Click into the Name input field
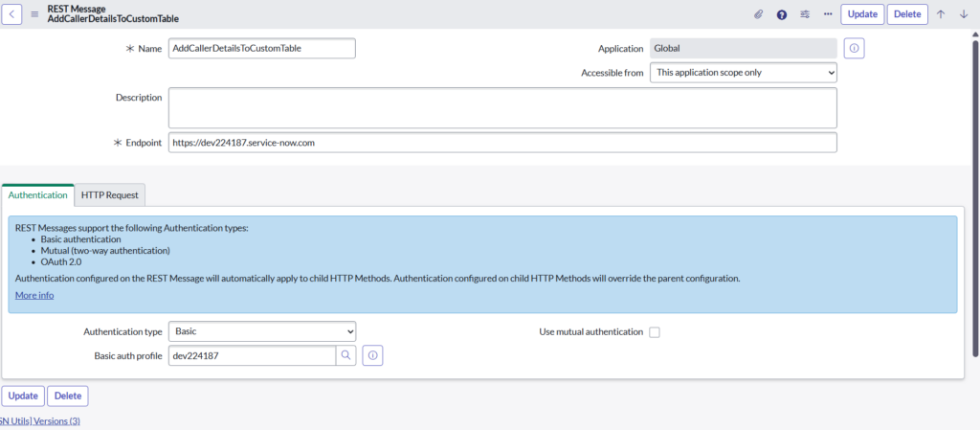This screenshot has width=980, height=430. coord(262,48)
